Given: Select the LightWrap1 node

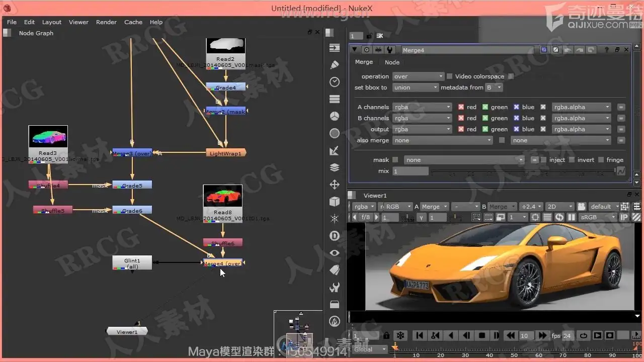Looking at the screenshot, I should (225, 153).
